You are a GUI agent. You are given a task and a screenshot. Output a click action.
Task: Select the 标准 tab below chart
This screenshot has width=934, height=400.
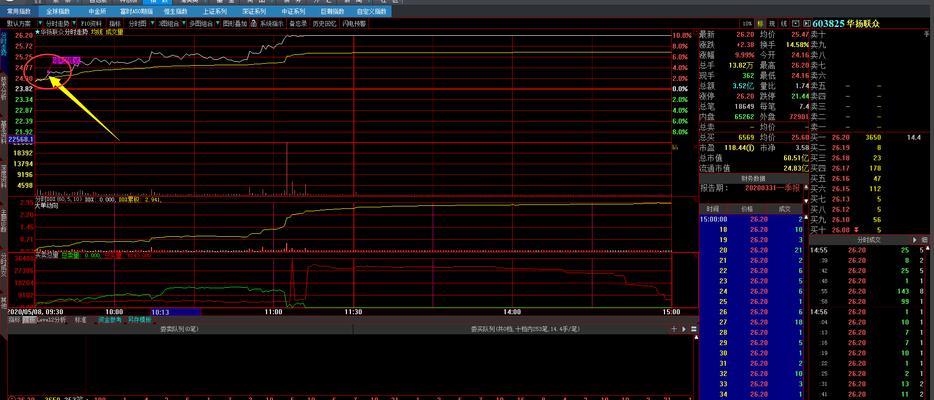80,320
